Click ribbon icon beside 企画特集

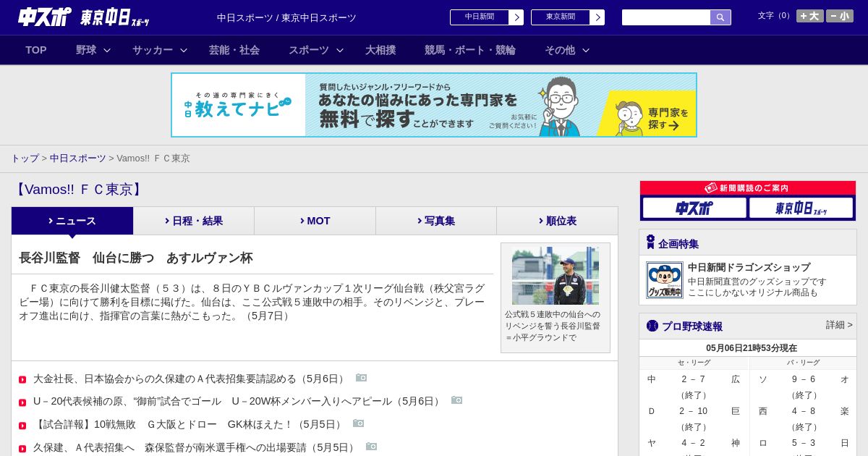coord(650,242)
